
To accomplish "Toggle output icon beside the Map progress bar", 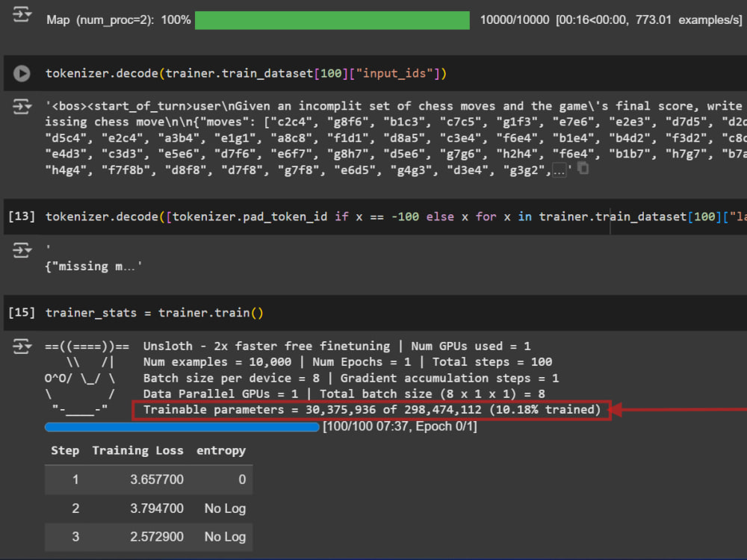I will coord(22,14).
